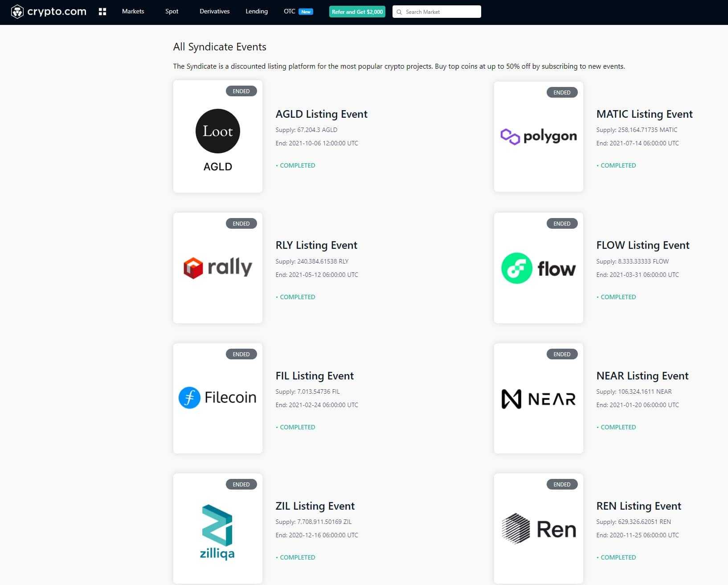The width and height of the screenshot is (728, 585).
Task: Select Supply: 629,326.62051 REN text
Action: coord(634,522)
